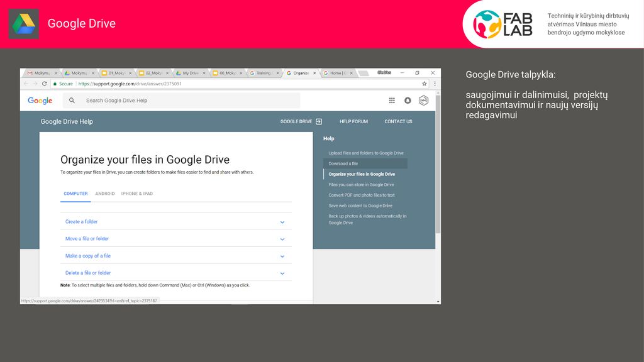Click the vertical scrollbar thumb

tap(438, 164)
